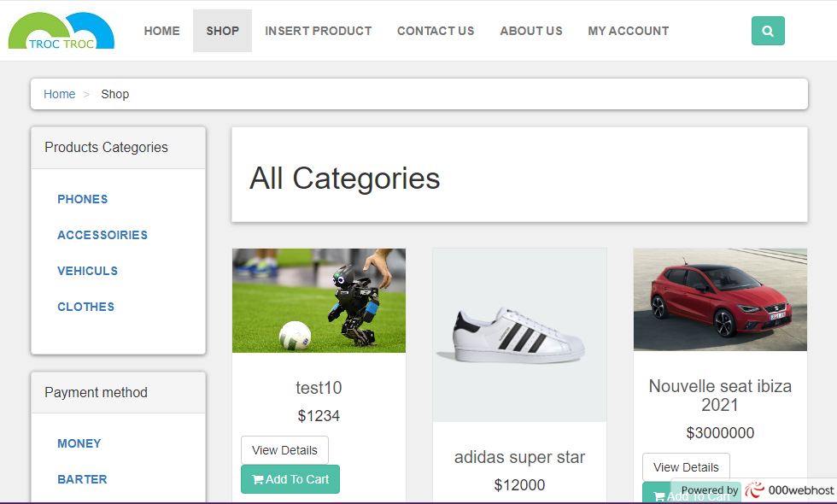This screenshot has width=837, height=504.
Task: Go to the Home menu item
Action: (x=161, y=31)
